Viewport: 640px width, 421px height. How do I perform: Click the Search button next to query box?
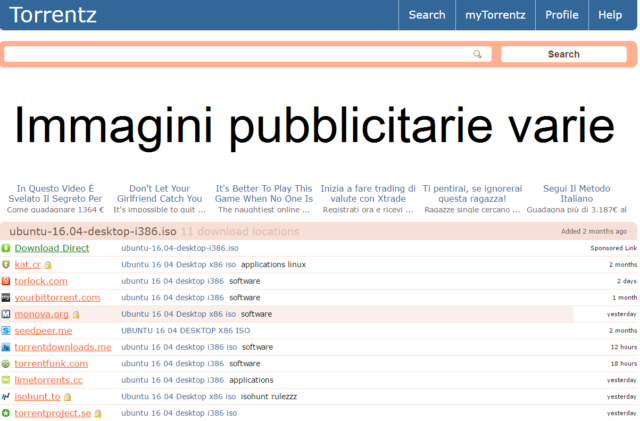click(564, 54)
